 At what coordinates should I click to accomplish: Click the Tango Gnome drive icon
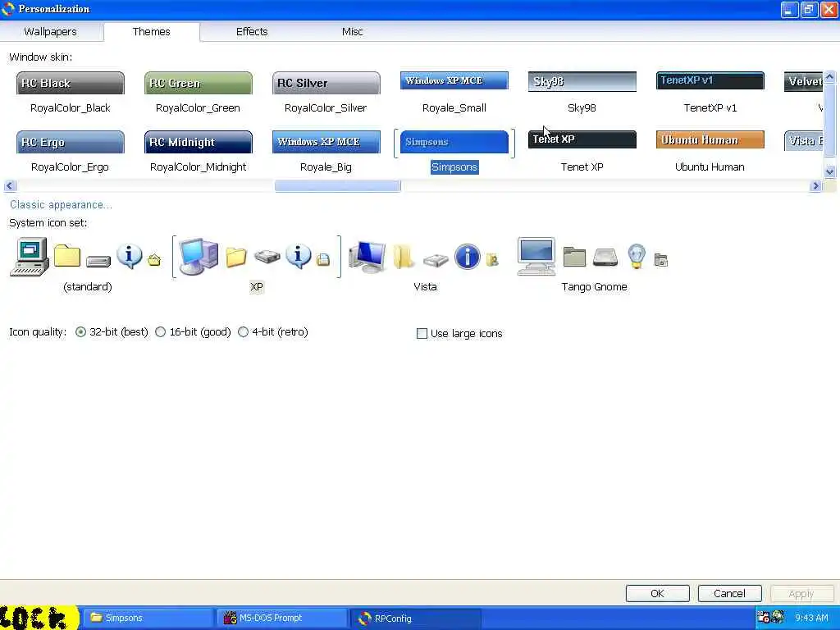point(605,257)
